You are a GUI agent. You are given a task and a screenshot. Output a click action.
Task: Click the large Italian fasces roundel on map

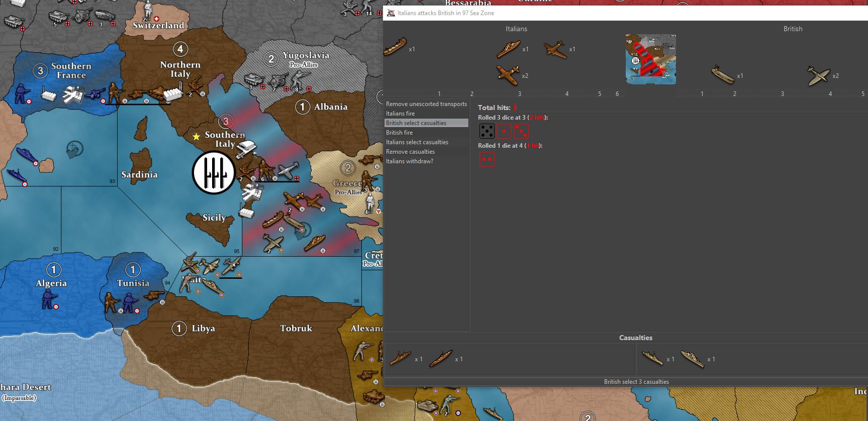pos(214,173)
